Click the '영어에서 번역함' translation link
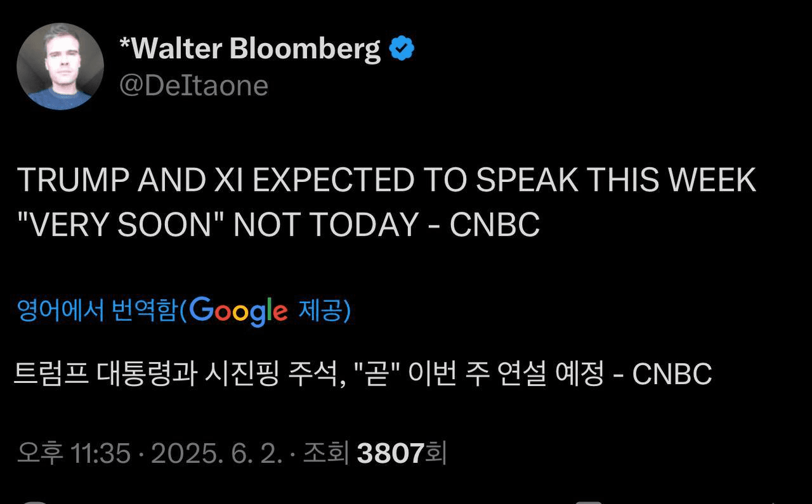Screen dimensions: 812x504 (96, 311)
